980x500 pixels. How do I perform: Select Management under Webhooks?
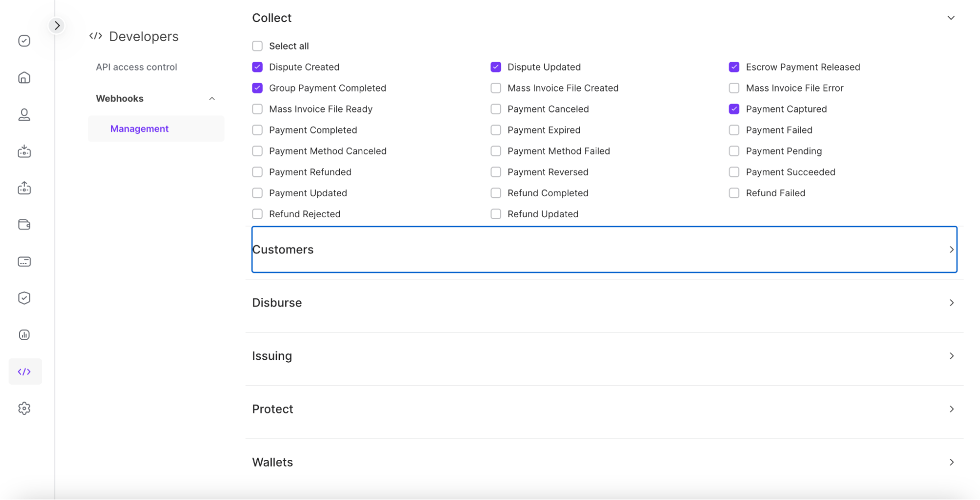pyautogui.click(x=139, y=128)
